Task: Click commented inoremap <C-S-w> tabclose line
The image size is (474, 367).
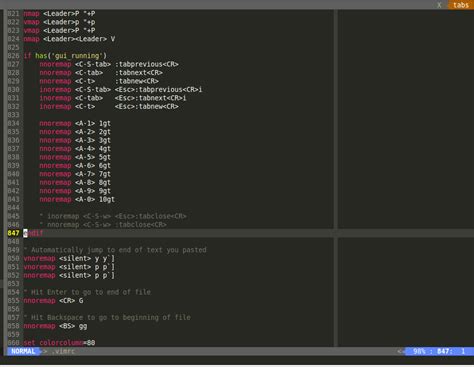Action: click(x=113, y=216)
